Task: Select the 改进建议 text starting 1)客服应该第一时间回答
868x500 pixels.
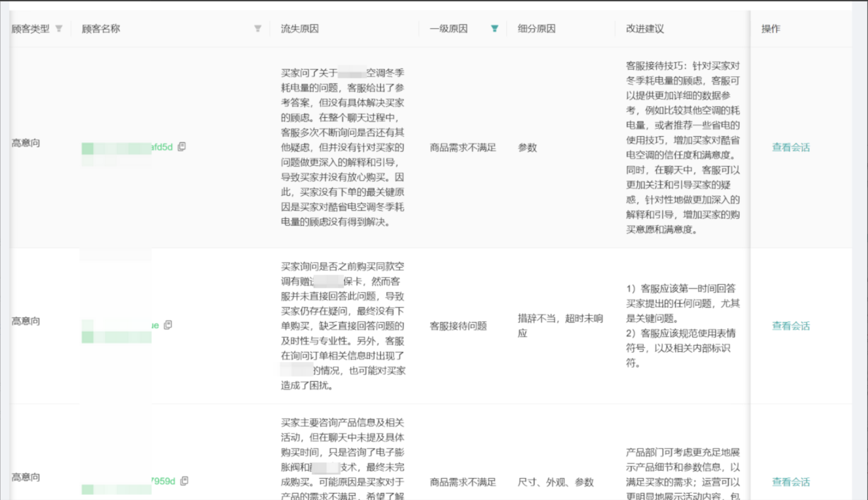Action: [x=683, y=326]
